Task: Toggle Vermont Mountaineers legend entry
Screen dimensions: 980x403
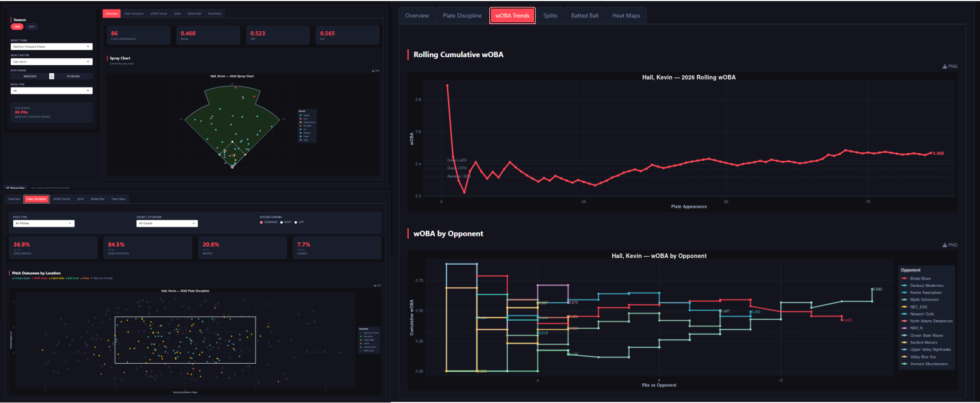Action: (924, 364)
